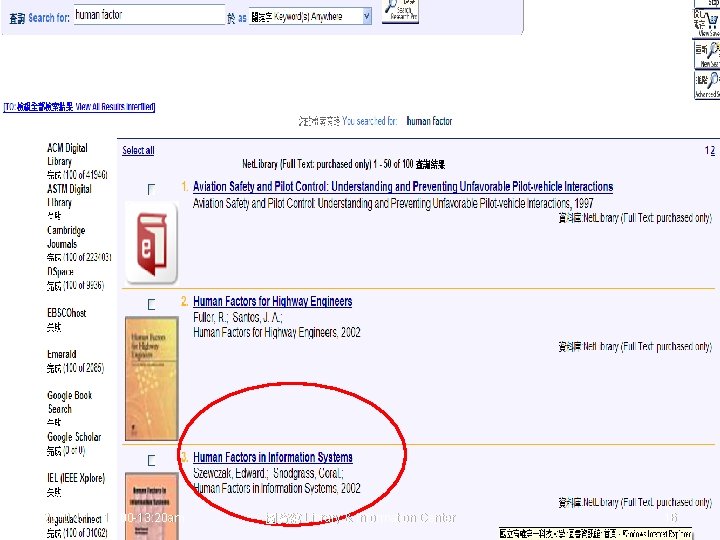Select Google Book Search in the source list
Viewport: 720px width, 540px height.
click(69, 402)
